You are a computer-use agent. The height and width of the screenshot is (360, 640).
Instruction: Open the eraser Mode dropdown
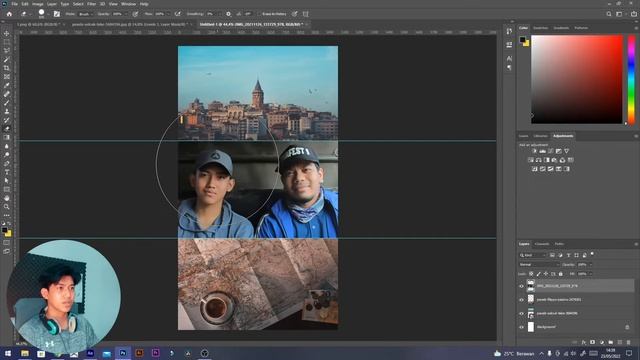coord(85,14)
